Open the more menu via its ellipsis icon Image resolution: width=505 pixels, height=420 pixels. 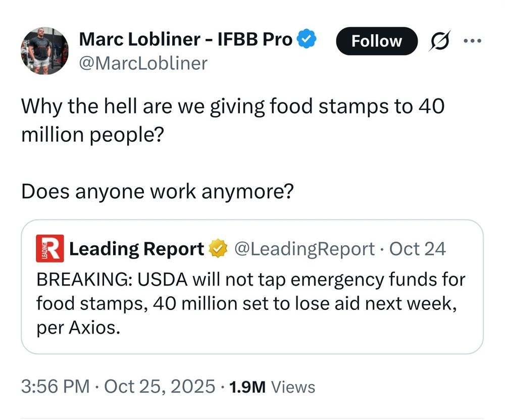coord(473,41)
